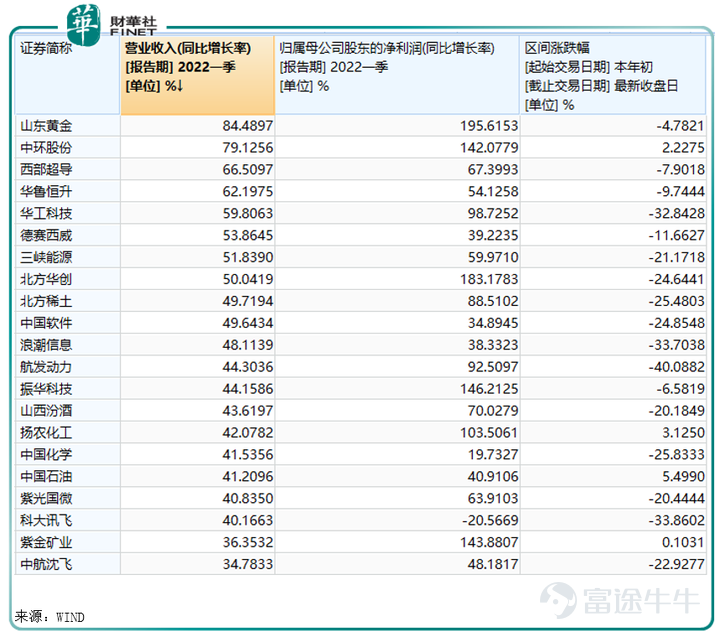The image size is (720, 637).
Task: Select the 华工科技 stock name
Action: (x=46, y=214)
